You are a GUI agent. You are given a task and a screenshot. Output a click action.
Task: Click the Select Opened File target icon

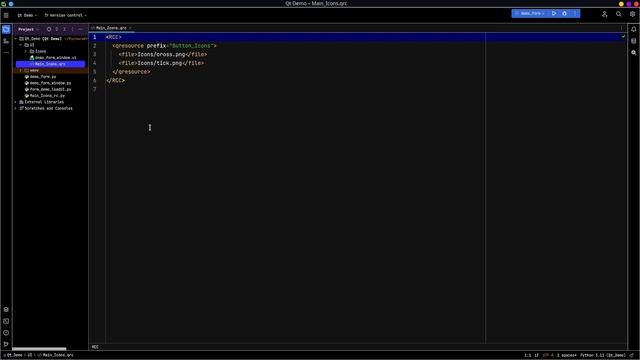[49, 29]
